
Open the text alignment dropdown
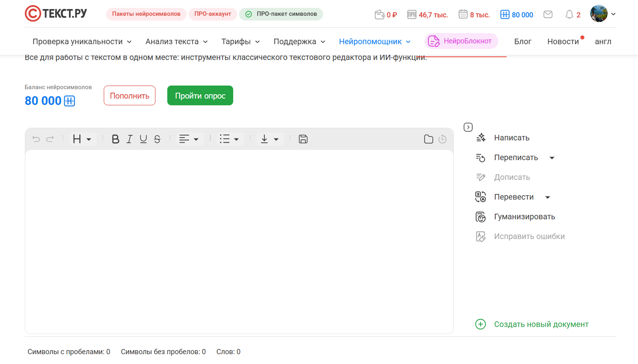(x=189, y=139)
